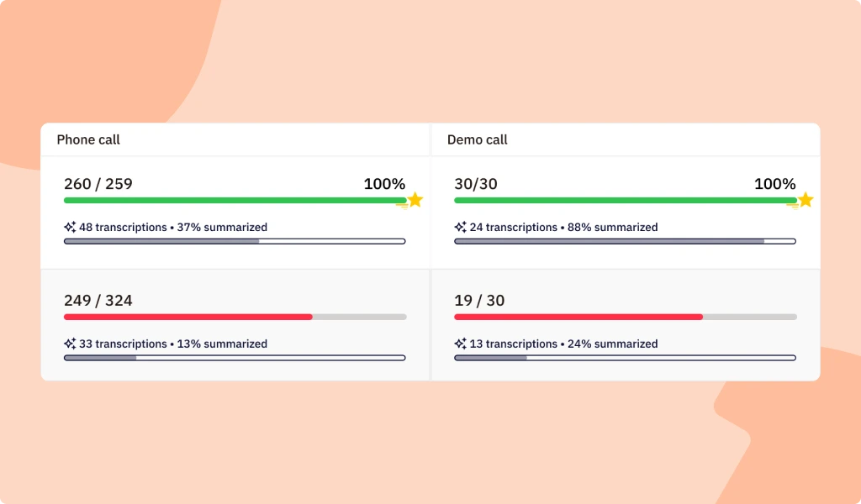Click the 37% summarized gray progress bar

coord(235,241)
